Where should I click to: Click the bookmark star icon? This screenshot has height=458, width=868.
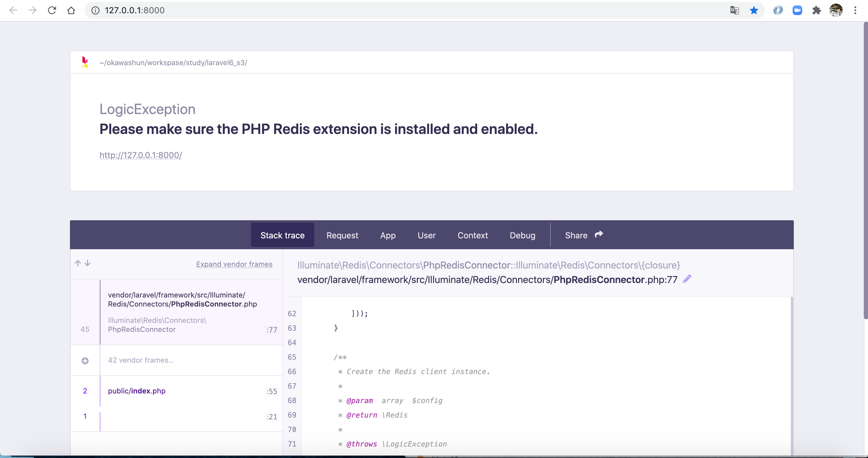754,10
